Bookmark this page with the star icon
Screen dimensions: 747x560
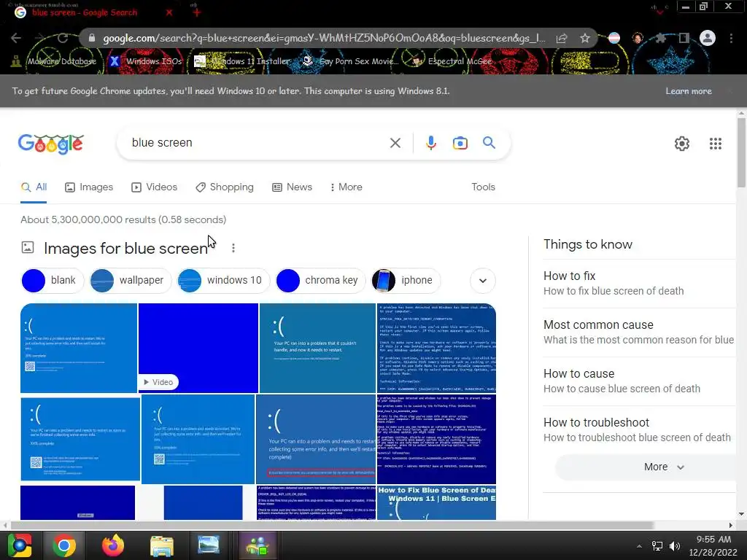pos(585,38)
